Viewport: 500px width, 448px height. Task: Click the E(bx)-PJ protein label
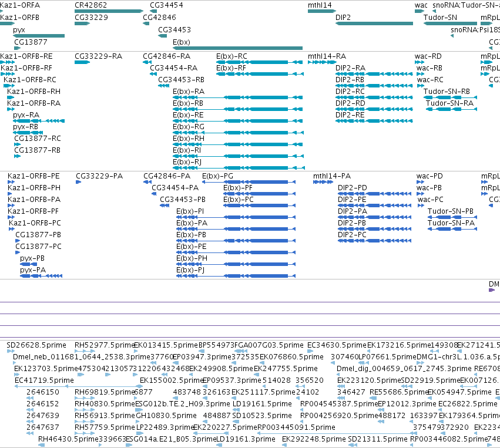tap(190, 270)
